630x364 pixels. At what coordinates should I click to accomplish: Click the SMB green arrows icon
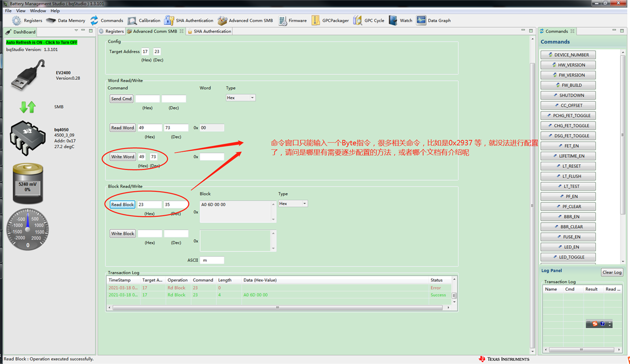(28, 107)
